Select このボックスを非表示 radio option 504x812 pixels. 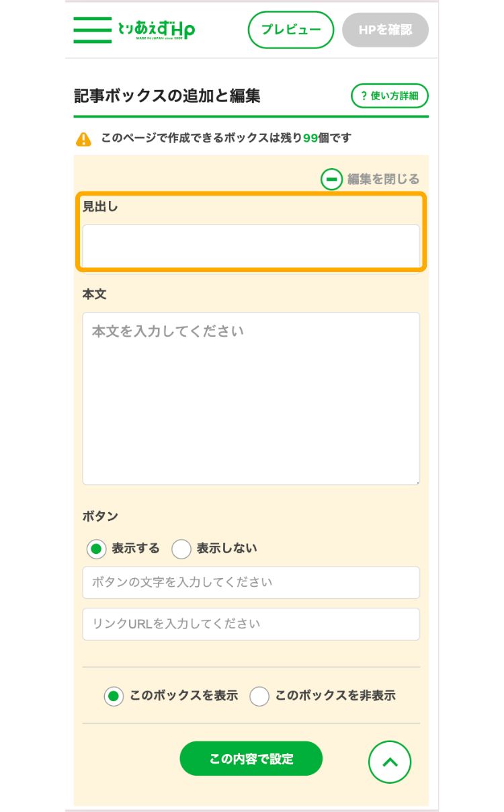pos(259,696)
